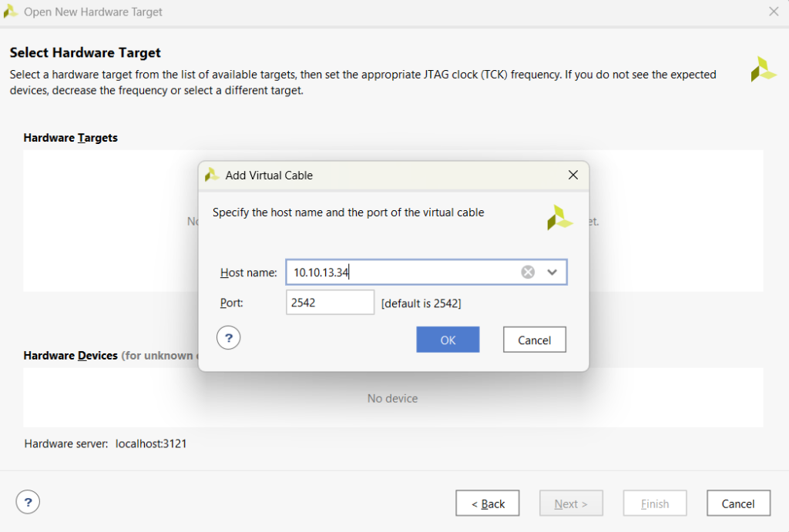Screen dimensions: 789x532
Task: Cancel the Add Virtual Cable dialog
Action: pyautogui.click(x=534, y=340)
